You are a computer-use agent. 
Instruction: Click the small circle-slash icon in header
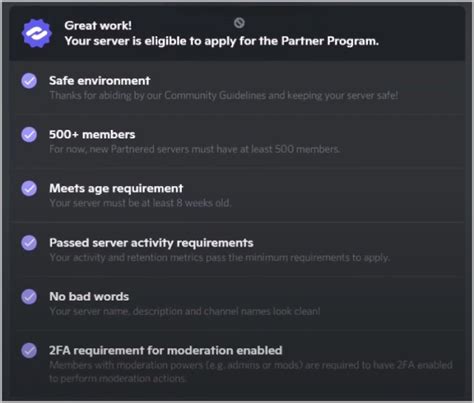tap(239, 23)
